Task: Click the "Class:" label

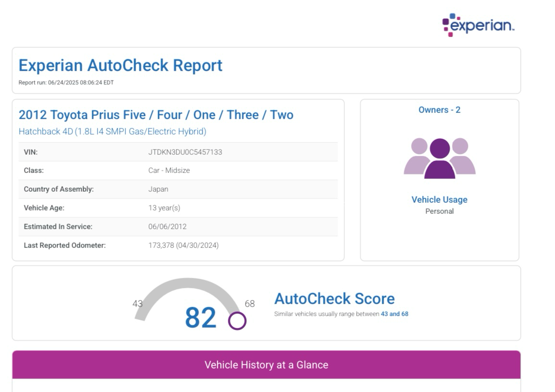Action: [x=34, y=171]
